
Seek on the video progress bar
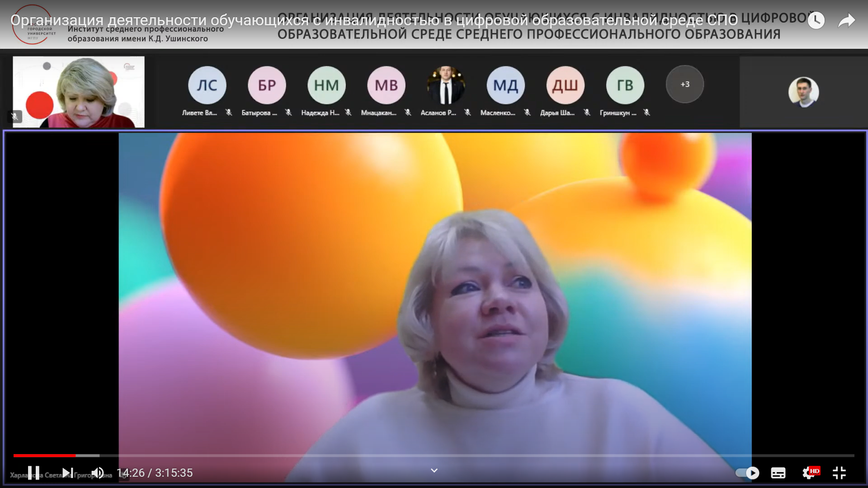coord(434,455)
